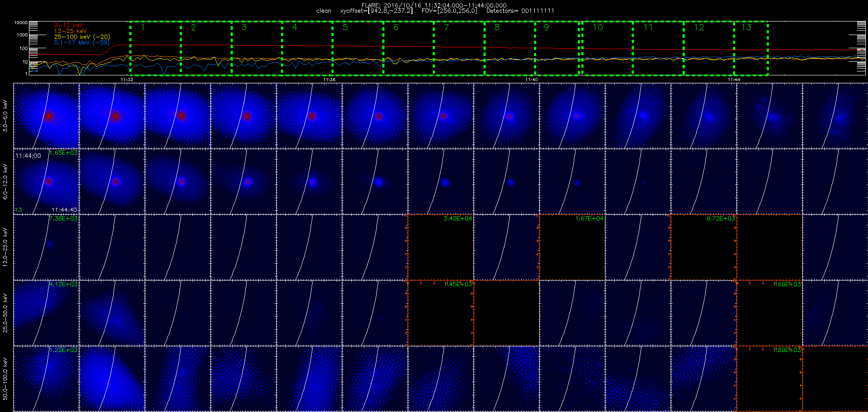Screen dimensions: 868x412
Task: Click the 11:32 time axis label
Action: click(127, 80)
